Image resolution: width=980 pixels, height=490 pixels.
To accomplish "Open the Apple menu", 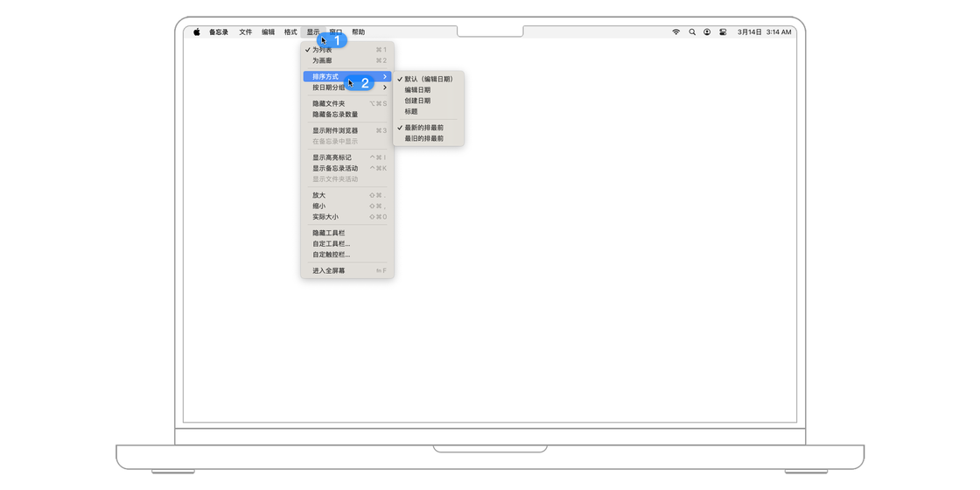I will click(x=196, y=31).
